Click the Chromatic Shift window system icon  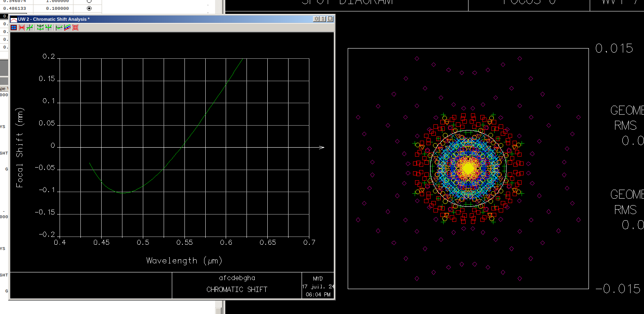click(x=13, y=19)
